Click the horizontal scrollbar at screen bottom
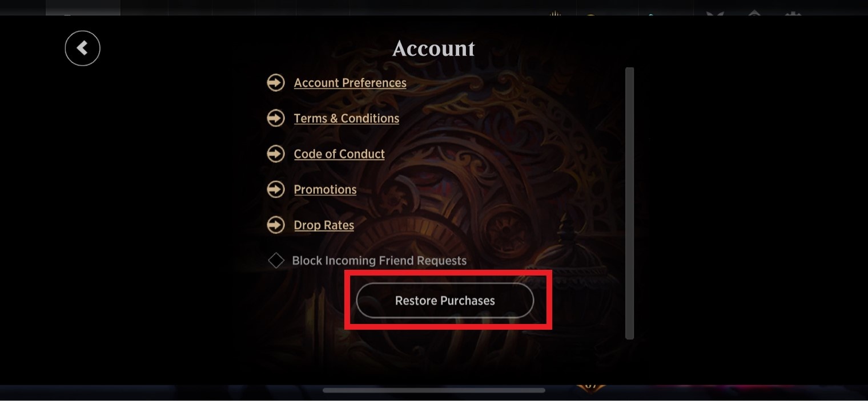The image size is (868, 401). point(434,390)
